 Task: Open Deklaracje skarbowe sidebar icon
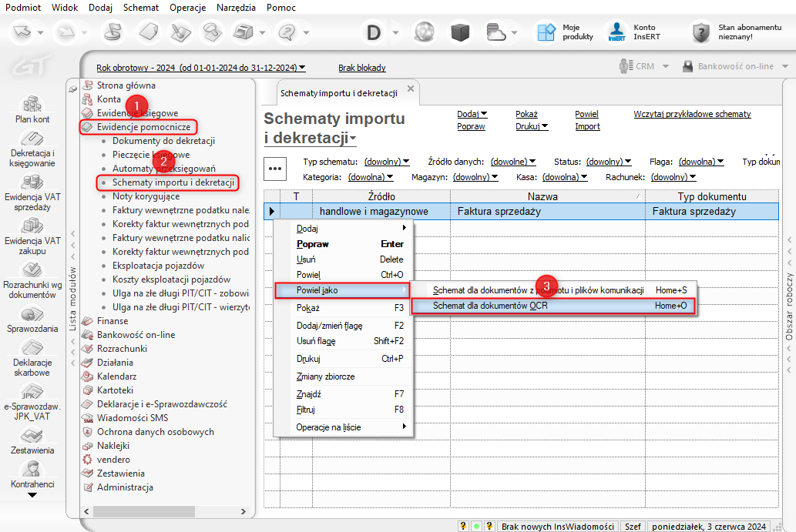point(32,350)
